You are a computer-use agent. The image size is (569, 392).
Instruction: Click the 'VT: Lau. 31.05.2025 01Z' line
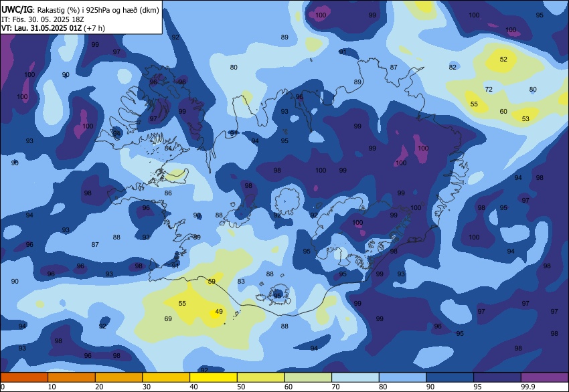pos(53,28)
